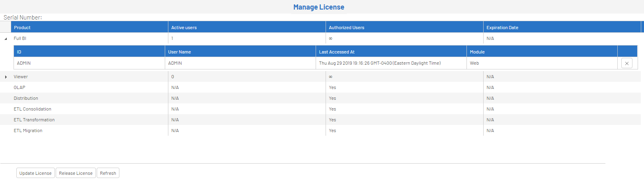Remove ADMIN user session with X icon
644x180 pixels.
pos(626,63)
